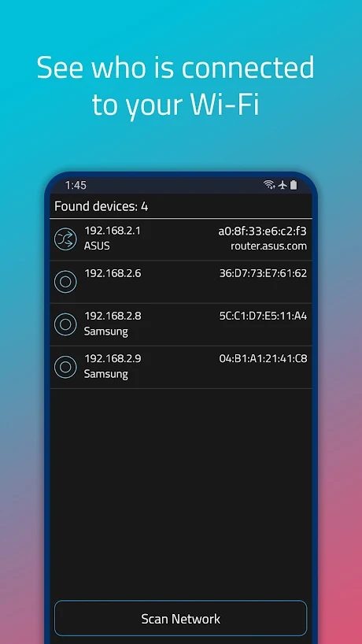The image size is (362, 644).
Task: Open the router.asus.com hostname
Action: [x=269, y=246]
